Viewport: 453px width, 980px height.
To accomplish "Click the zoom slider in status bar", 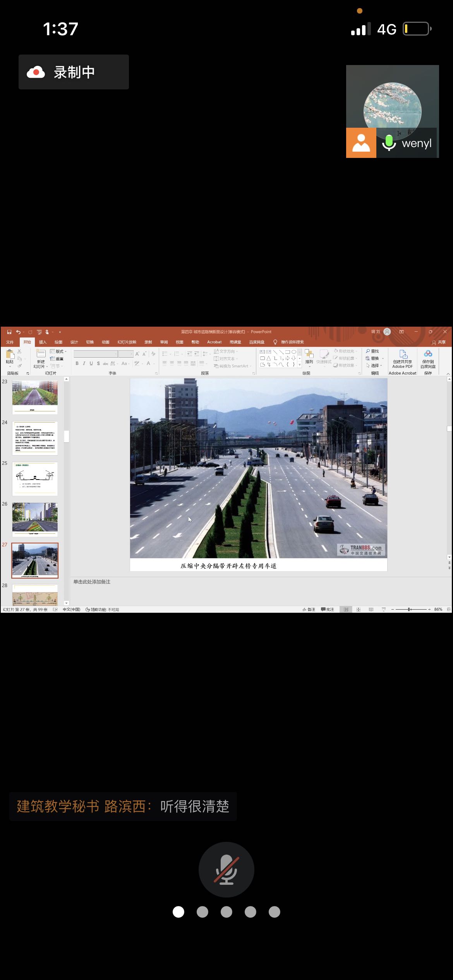I will point(410,609).
